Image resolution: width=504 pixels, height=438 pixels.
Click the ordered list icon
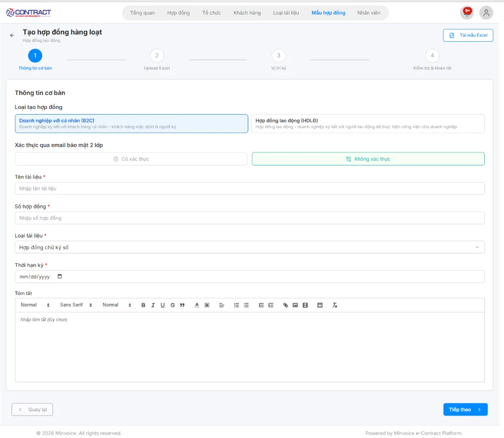(237, 305)
